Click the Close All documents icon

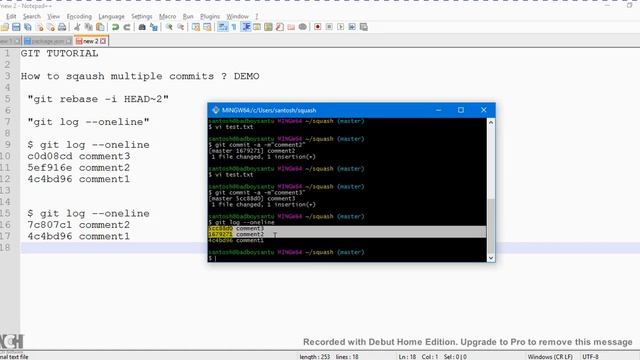coord(51,27)
